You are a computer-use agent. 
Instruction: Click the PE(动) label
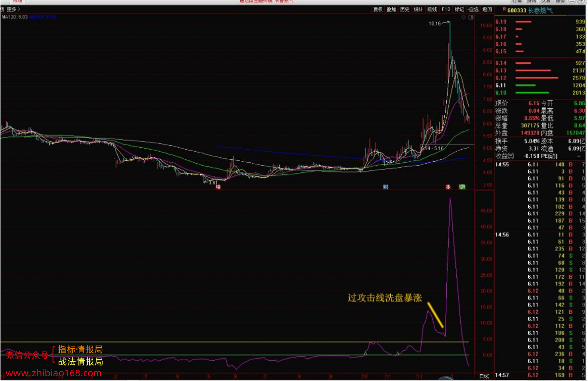pyautogui.click(x=549, y=156)
